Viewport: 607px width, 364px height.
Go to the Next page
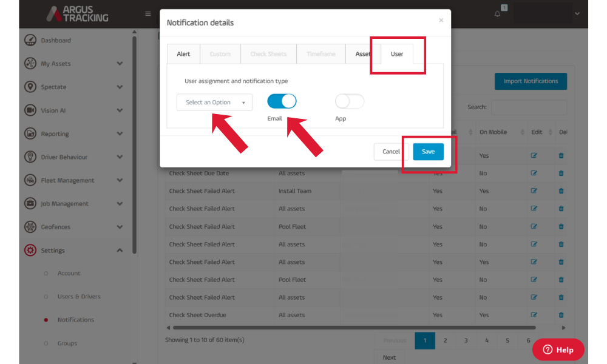click(389, 357)
